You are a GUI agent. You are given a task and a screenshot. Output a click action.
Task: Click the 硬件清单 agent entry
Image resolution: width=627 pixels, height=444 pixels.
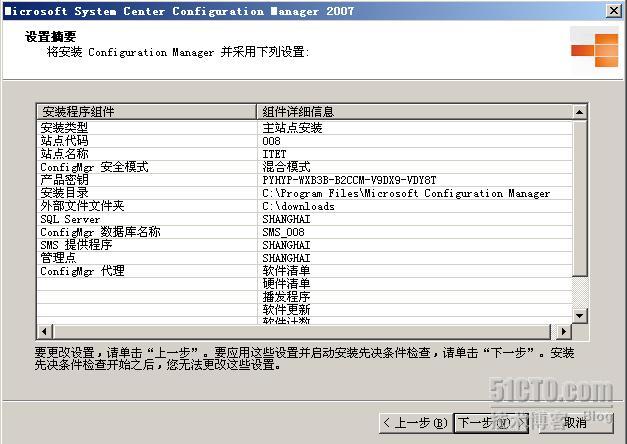pyautogui.click(x=286, y=284)
